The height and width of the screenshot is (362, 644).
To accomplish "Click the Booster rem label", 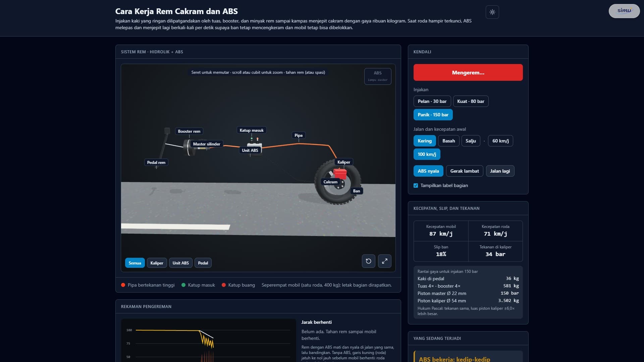I will click(189, 131).
